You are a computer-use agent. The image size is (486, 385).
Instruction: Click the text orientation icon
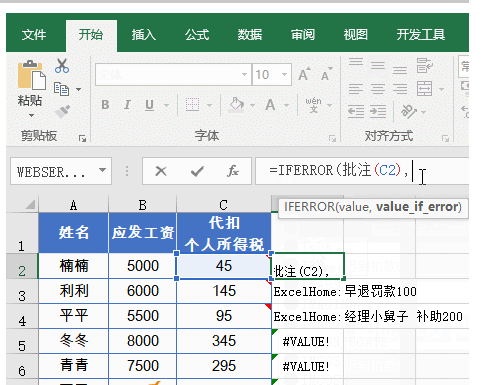409,112
